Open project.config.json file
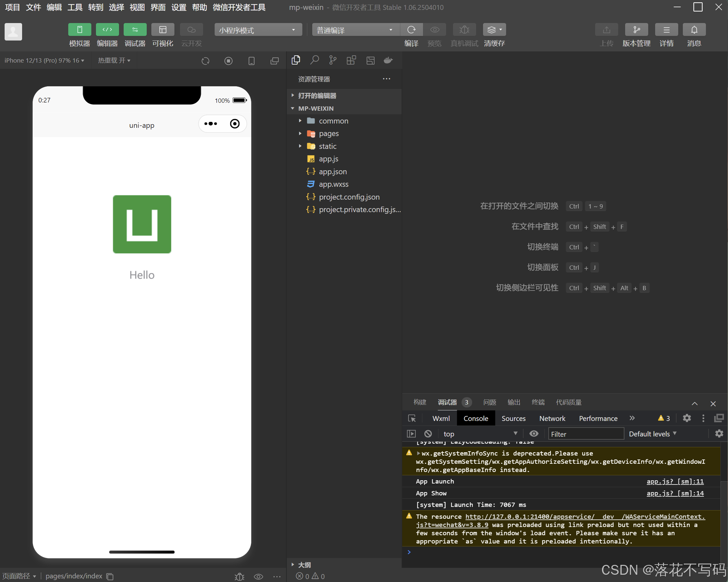728x582 pixels. [x=349, y=197]
